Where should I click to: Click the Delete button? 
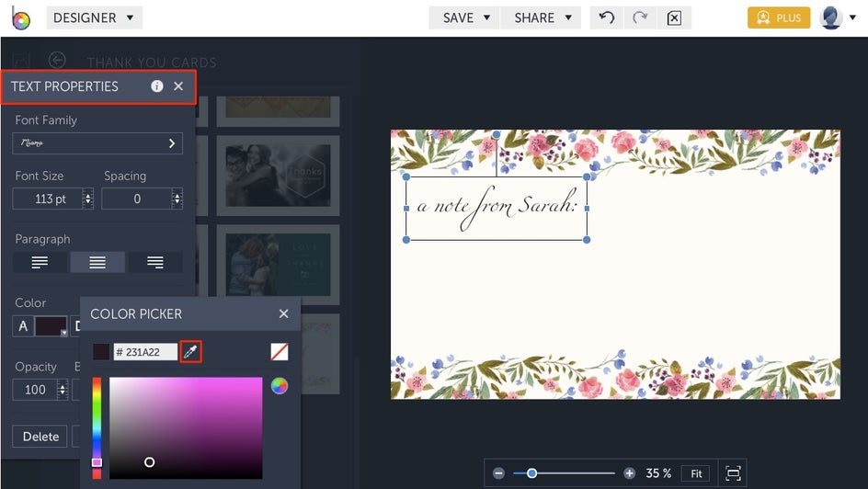pos(40,436)
